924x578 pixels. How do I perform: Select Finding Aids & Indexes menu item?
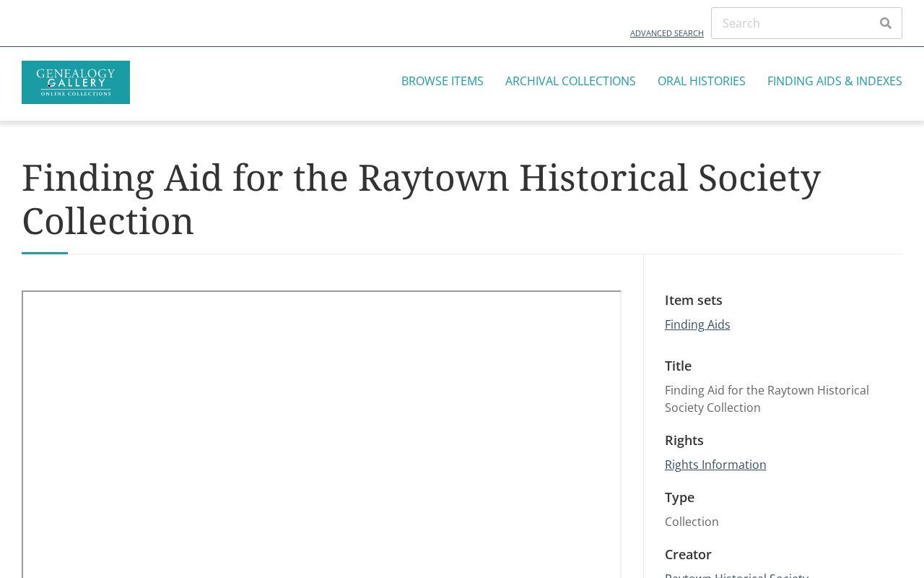pos(834,81)
